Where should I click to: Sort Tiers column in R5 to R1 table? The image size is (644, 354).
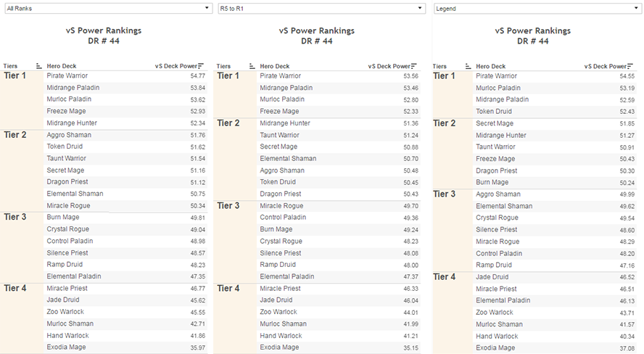252,66
